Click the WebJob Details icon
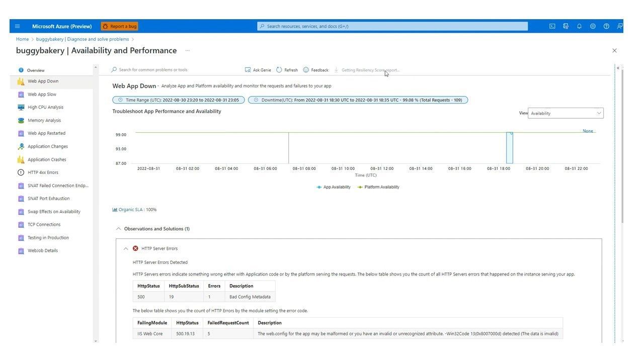644x362 pixels. [21, 250]
